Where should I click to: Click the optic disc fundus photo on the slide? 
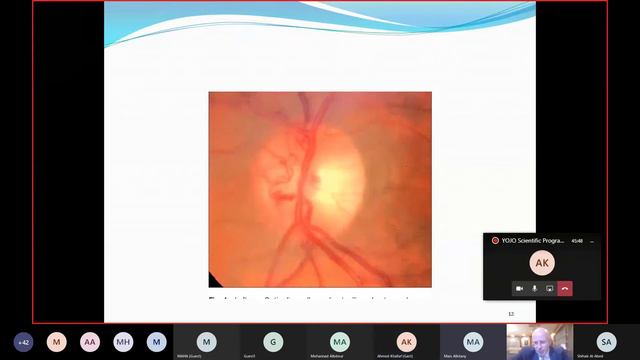click(x=320, y=189)
